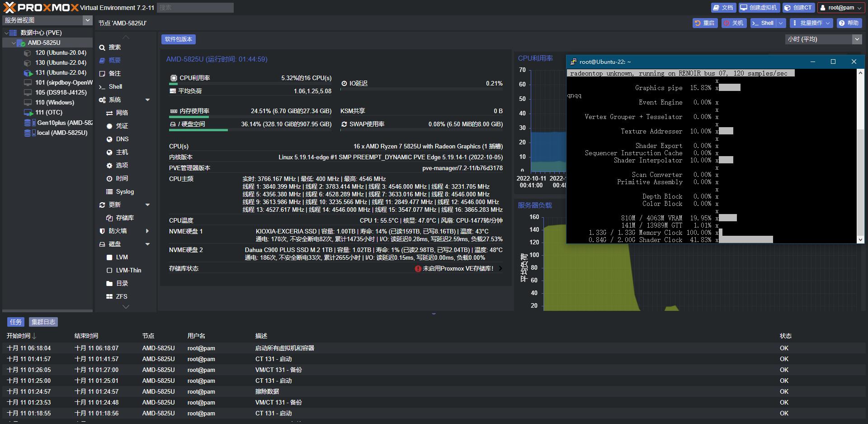The height and width of the screenshot is (424, 868).
Task: Click the 硬盘空间 disk usage bar
Action: point(250,130)
